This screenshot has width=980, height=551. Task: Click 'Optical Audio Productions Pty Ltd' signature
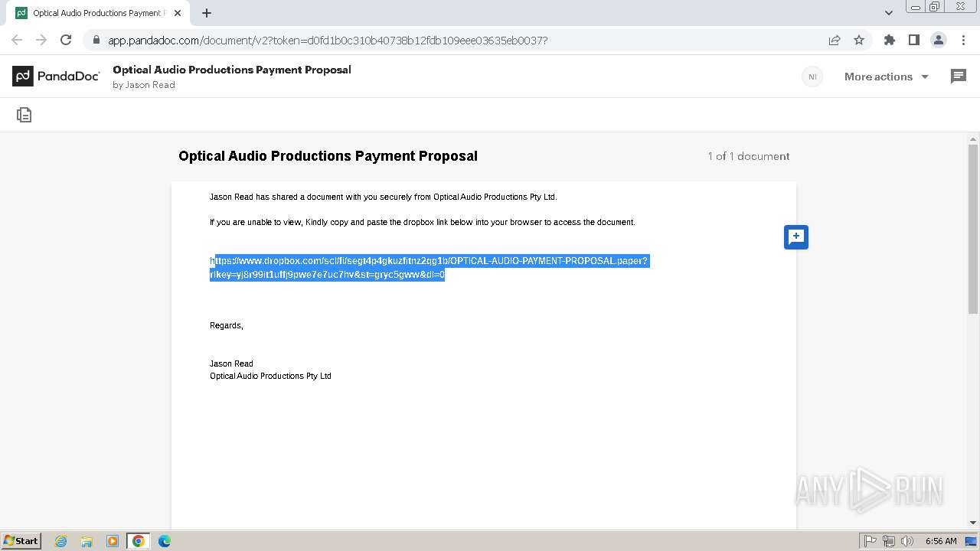pos(270,376)
